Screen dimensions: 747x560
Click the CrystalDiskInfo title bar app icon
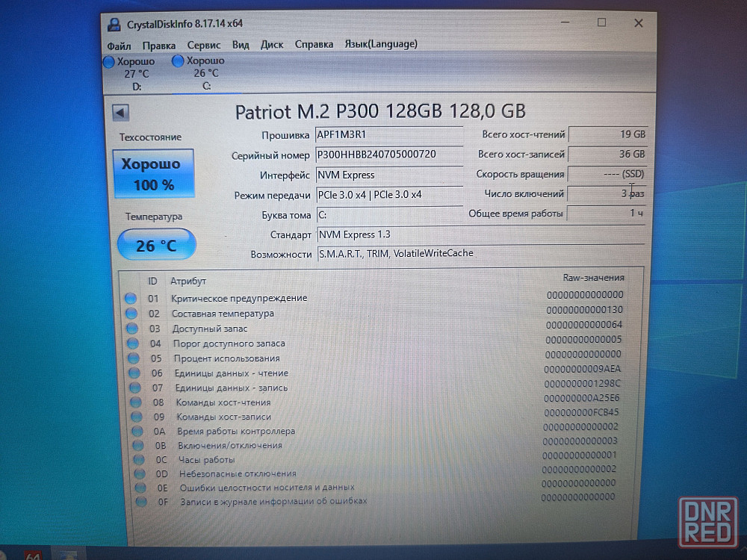[114, 24]
